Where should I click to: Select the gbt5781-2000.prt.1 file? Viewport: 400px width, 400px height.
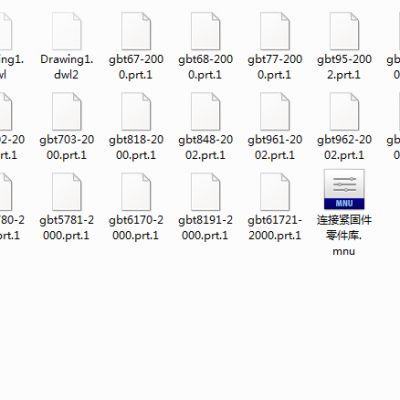pyautogui.click(x=67, y=192)
